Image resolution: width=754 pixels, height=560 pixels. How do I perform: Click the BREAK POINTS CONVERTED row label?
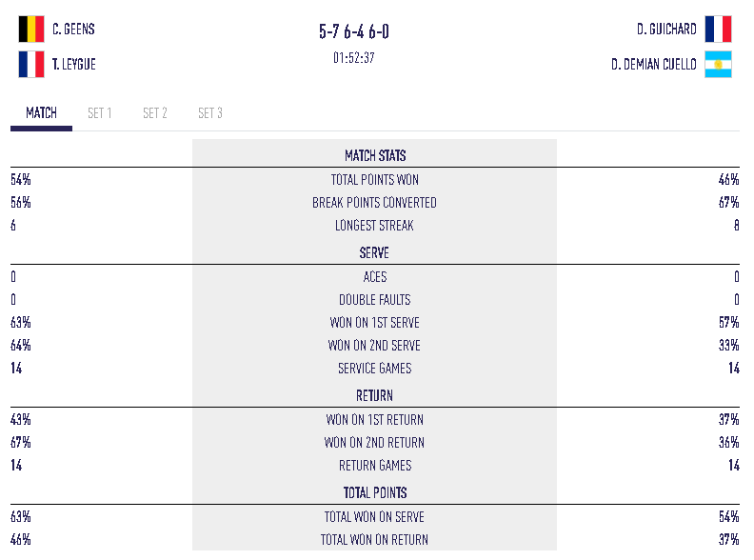[x=374, y=203]
